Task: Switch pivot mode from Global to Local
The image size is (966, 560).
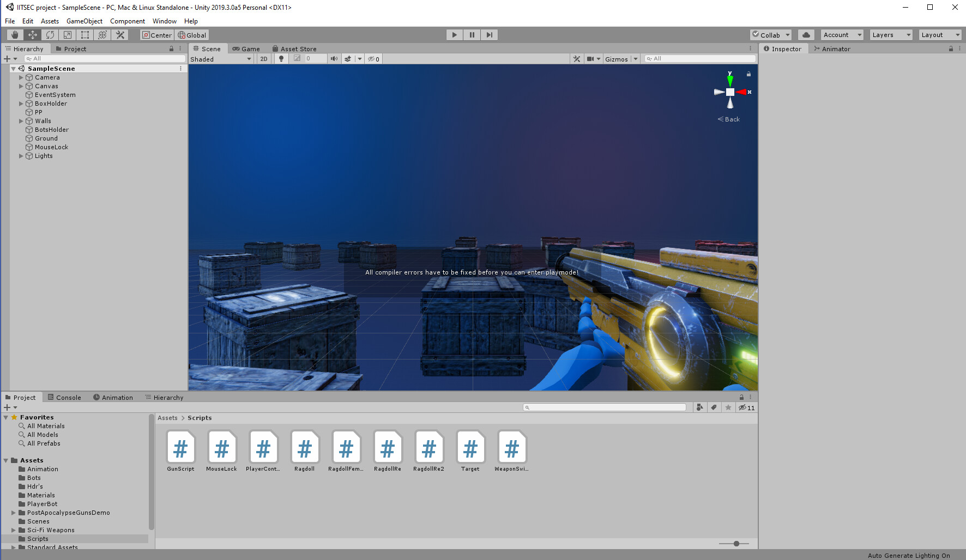Action: pos(192,34)
